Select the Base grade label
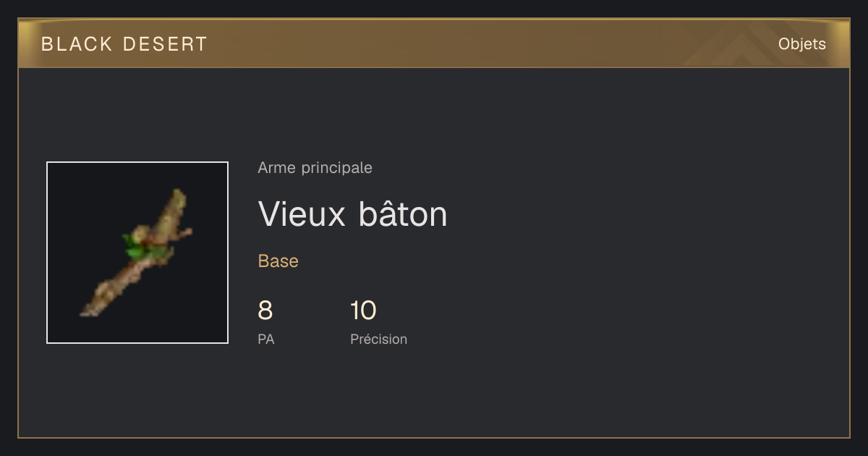This screenshot has height=456, width=868. (x=278, y=261)
